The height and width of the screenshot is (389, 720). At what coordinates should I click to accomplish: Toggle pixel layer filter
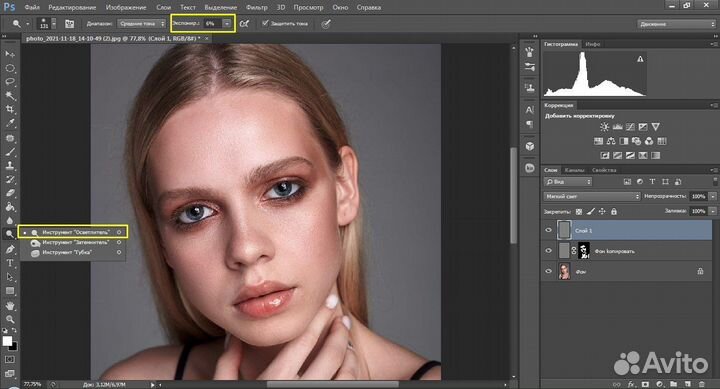pos(627,182)
